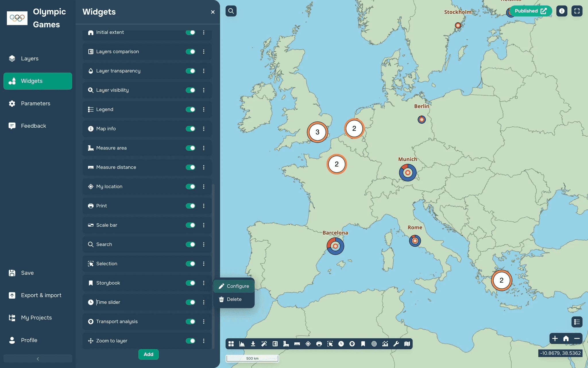This screenshot has width=588, height=368.
Task: Click the Add widget button
Action: [148, 354]
